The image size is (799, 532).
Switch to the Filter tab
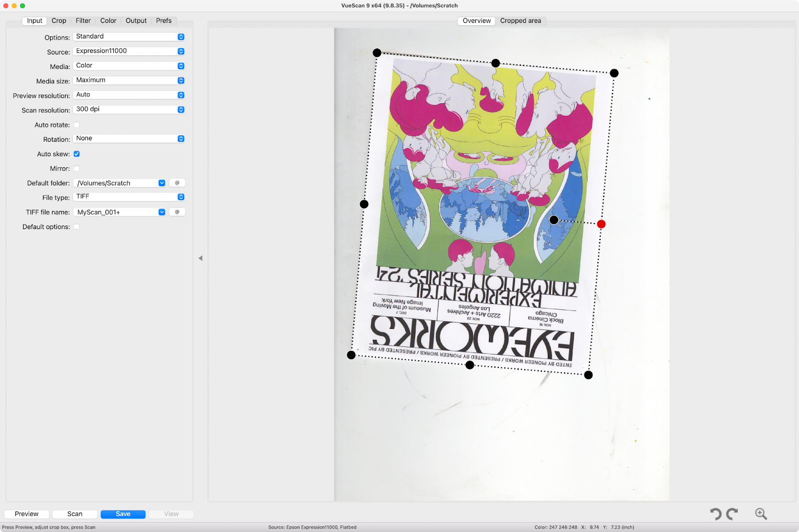point(83,21)
